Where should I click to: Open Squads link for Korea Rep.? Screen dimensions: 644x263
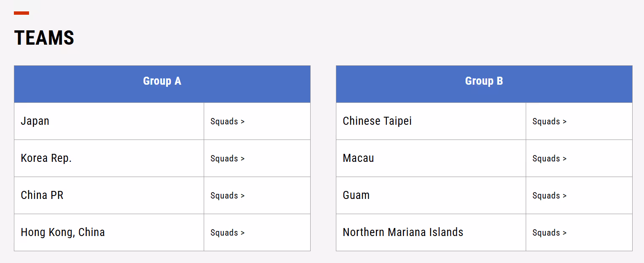pyautogui.click(x=227, y=158)
